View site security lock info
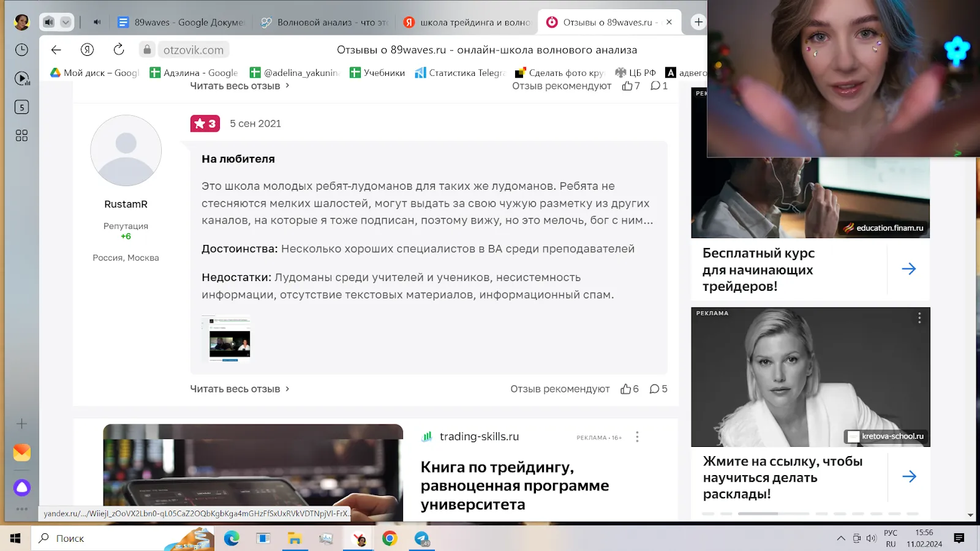The width and height of the screenshot is (980, 551). (x=147, y=50)
